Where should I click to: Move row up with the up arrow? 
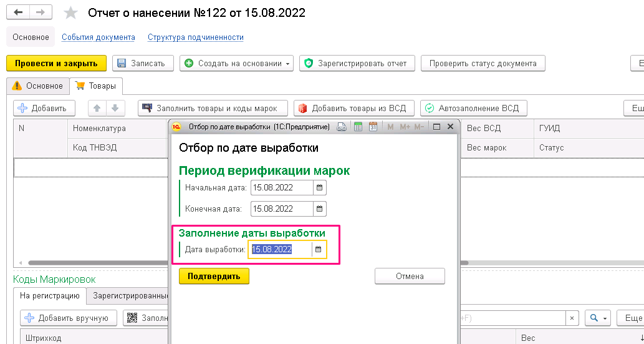tap(97, 108)
